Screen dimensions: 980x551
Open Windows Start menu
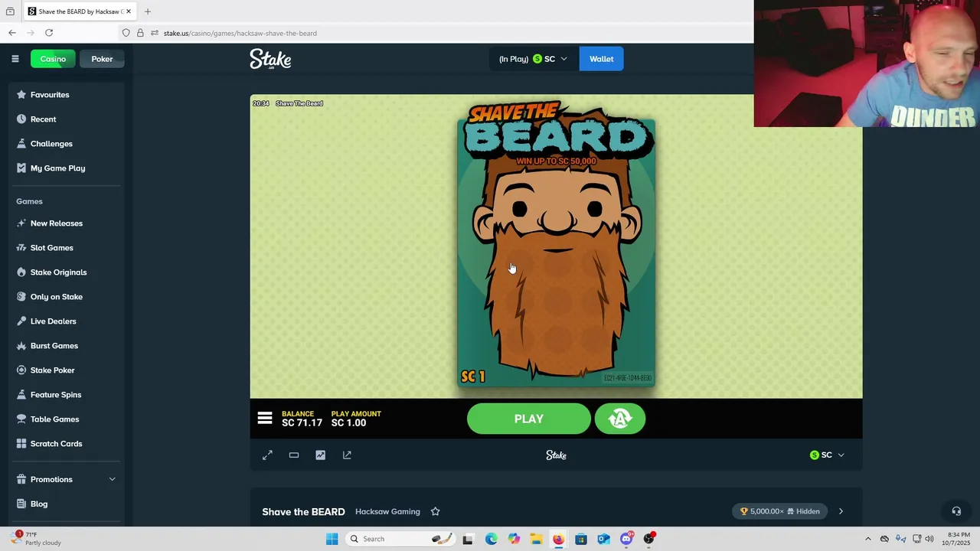point(332,539)
